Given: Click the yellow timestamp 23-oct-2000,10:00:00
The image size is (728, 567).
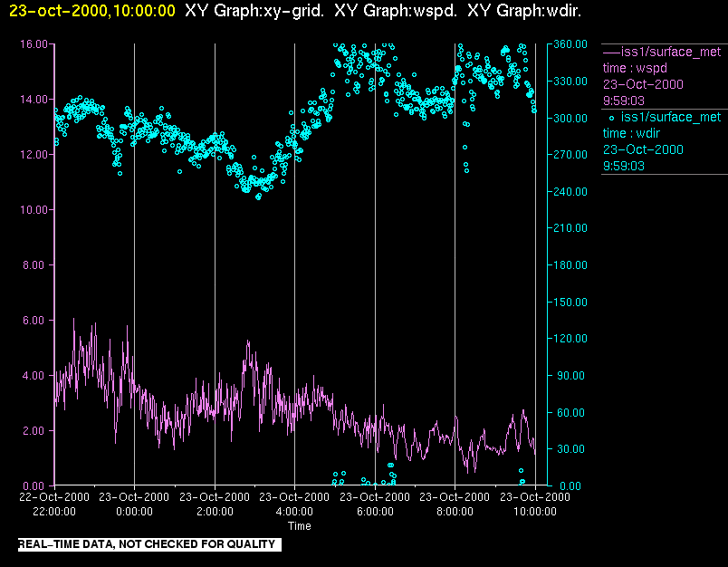Looking at the screenshot, I should click(x=92, y=11).
